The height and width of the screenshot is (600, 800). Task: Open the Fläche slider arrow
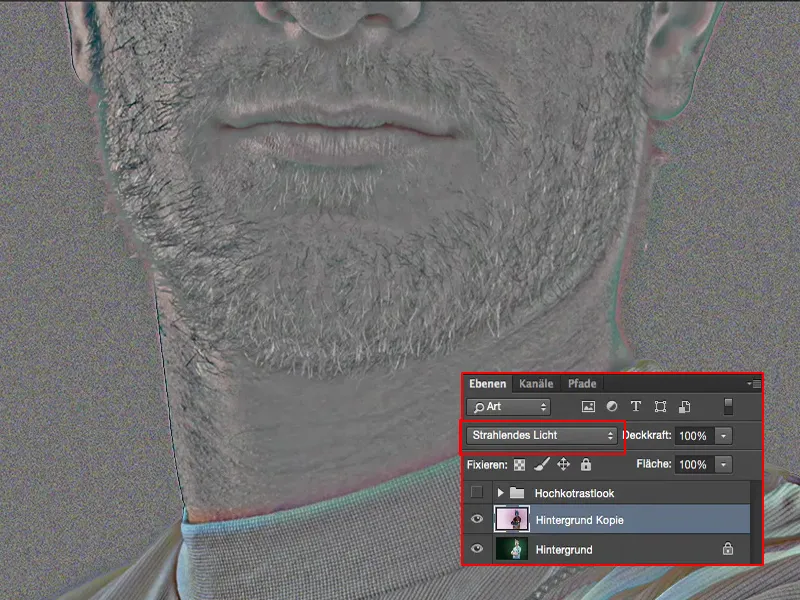[723, 464]
